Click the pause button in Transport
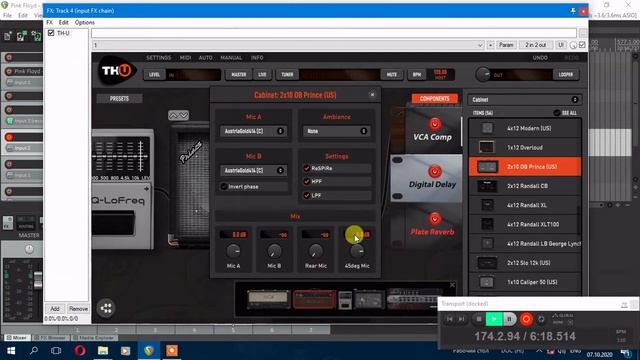 [x=509, y=319]
